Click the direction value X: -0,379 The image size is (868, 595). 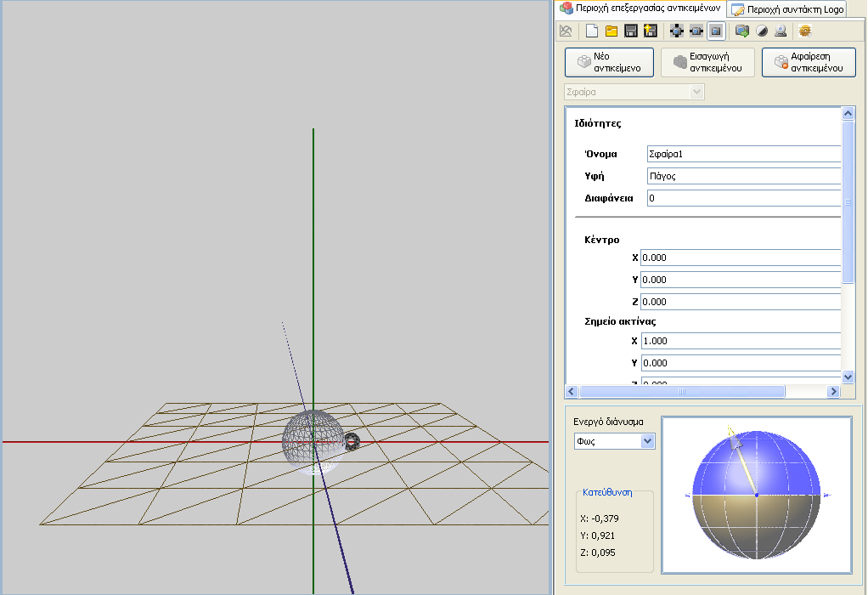tap(600, 519)
